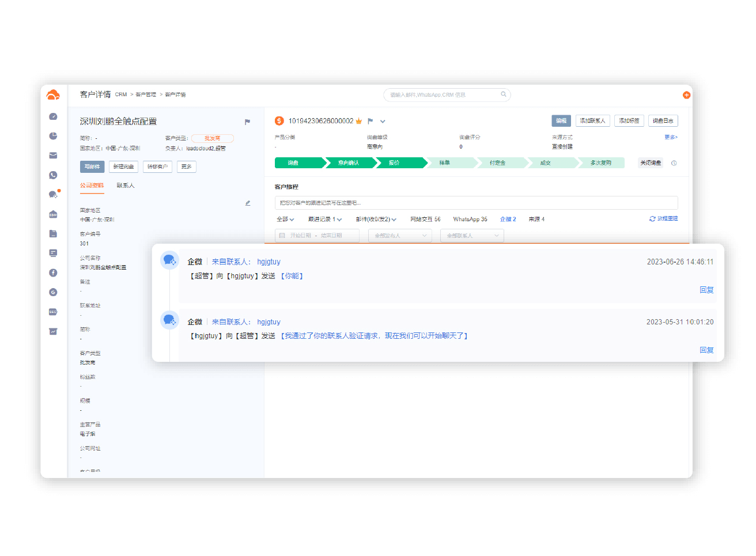756x556 pixels.
Task: Open the 全部联系人 dropdown
Action: point(472,236)
